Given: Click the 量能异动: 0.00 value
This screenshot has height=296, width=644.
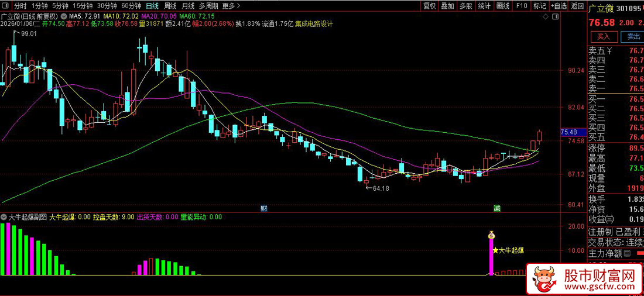Looking at the screenshot, I should (201, 217).
